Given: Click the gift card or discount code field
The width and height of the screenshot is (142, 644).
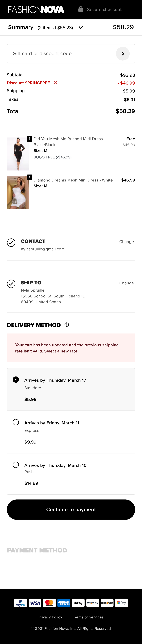Looking at the screenshot, I should click(50, 53).
